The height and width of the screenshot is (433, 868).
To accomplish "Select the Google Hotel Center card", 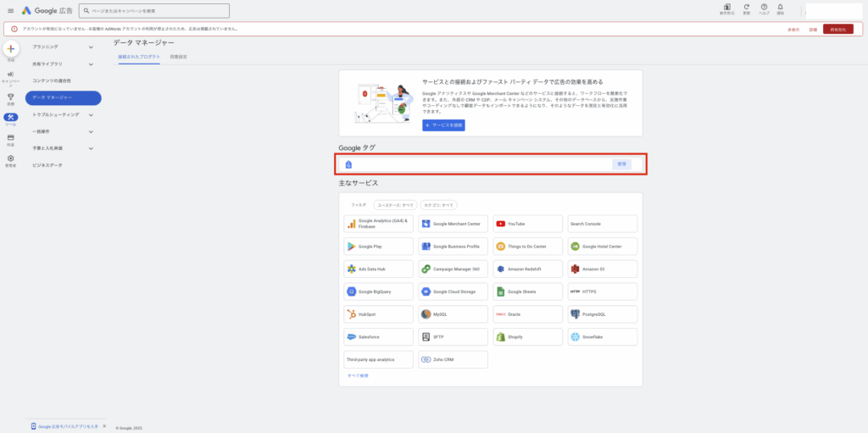I will coord(603,247).
